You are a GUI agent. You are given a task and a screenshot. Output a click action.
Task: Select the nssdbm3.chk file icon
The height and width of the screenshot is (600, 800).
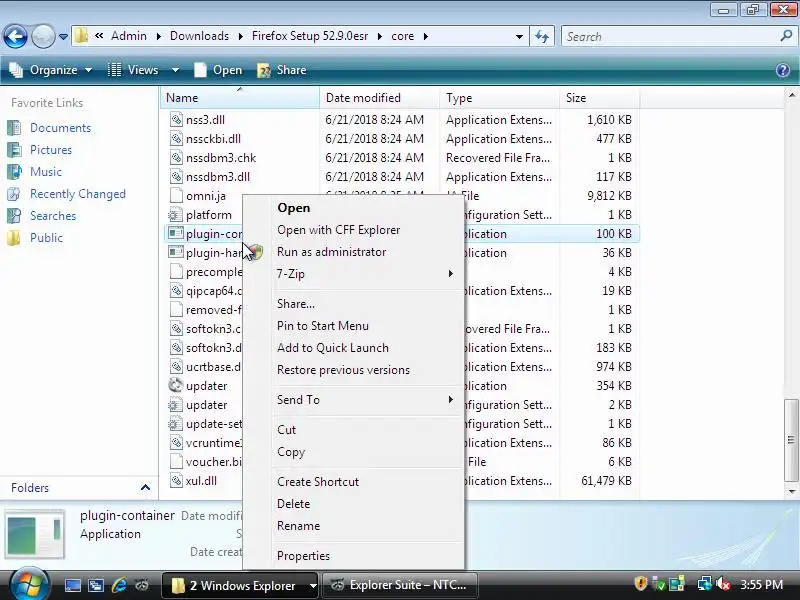(x=176, y=158)
